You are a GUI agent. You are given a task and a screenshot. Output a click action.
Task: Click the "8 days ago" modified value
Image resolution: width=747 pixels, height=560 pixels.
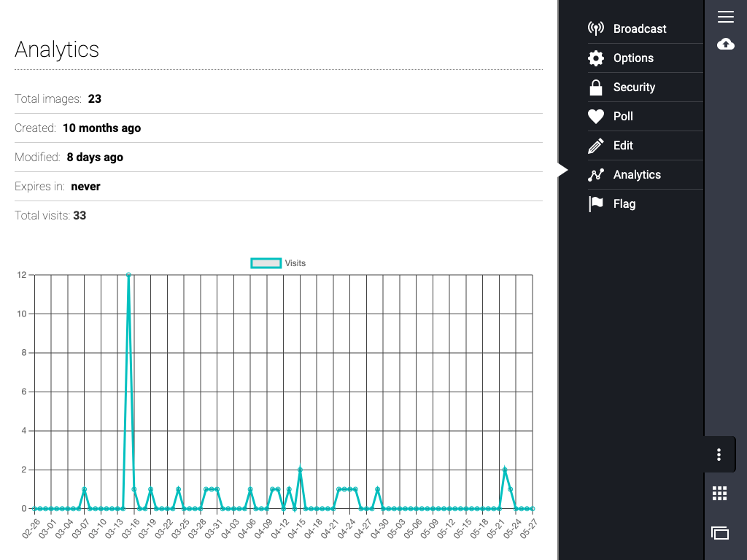(x=95, y=157)
